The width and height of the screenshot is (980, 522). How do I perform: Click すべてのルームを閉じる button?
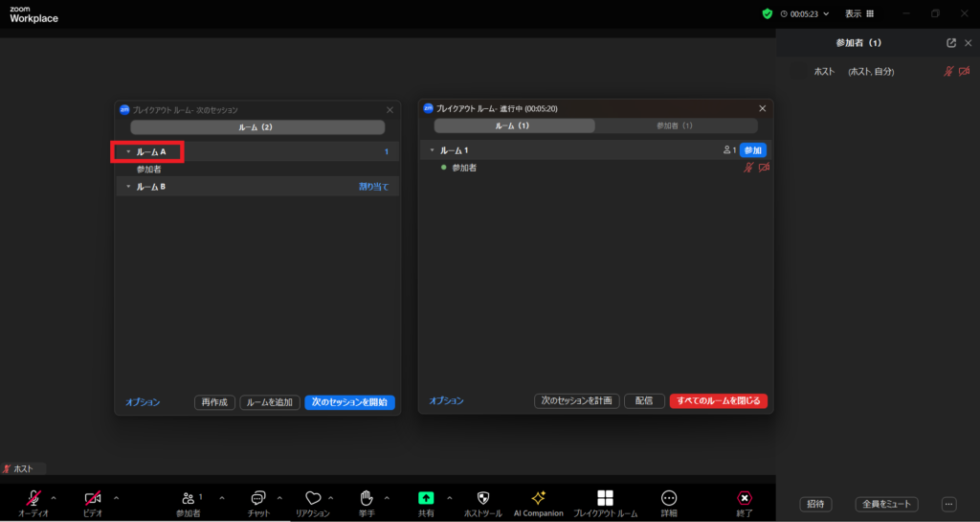[x=718, y=401]
